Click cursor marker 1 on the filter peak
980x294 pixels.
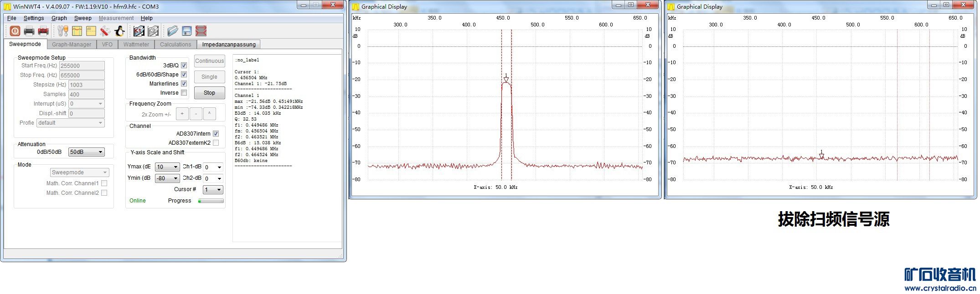(506, 79)
